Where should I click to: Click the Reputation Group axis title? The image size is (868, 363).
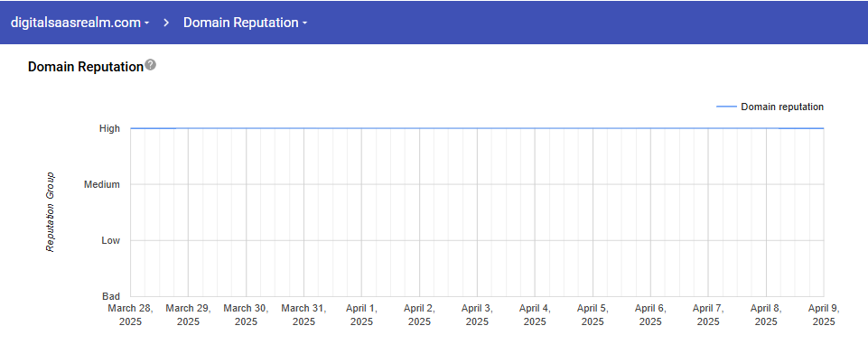pos(51,211)
